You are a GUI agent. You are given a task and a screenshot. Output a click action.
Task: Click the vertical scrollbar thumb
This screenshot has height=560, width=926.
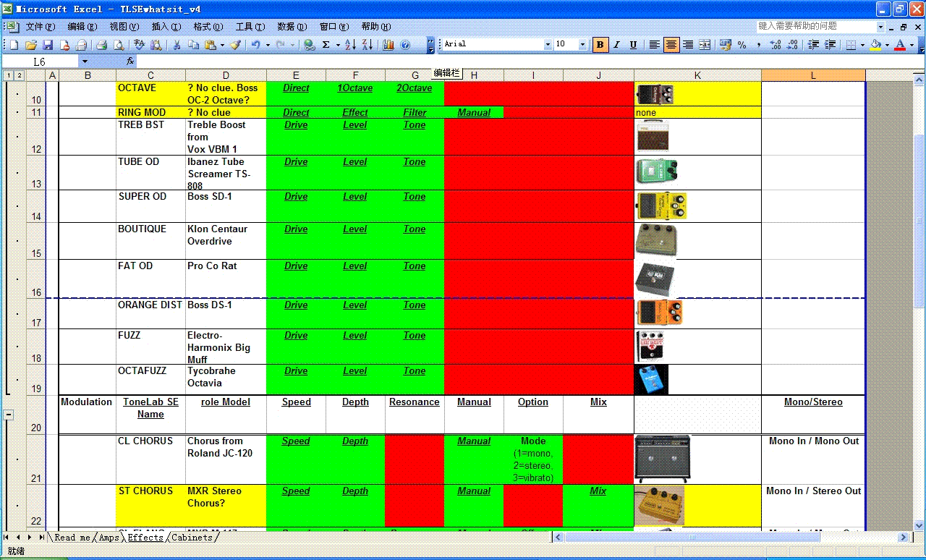coord(919,221)
